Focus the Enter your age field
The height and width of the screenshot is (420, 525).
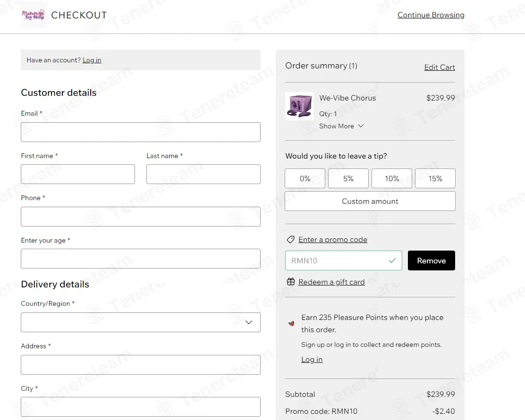pyautogui.click(x=141, y=259)
